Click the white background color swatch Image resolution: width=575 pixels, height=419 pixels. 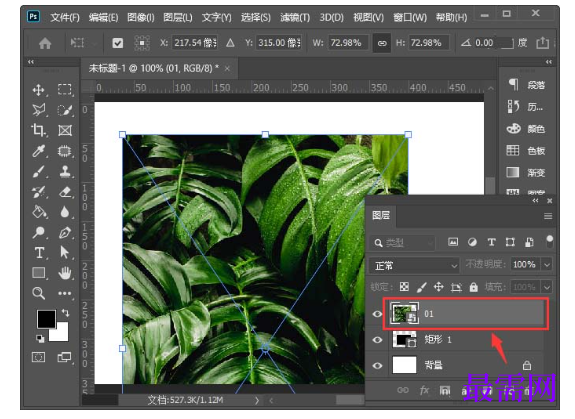click(62, 333)
